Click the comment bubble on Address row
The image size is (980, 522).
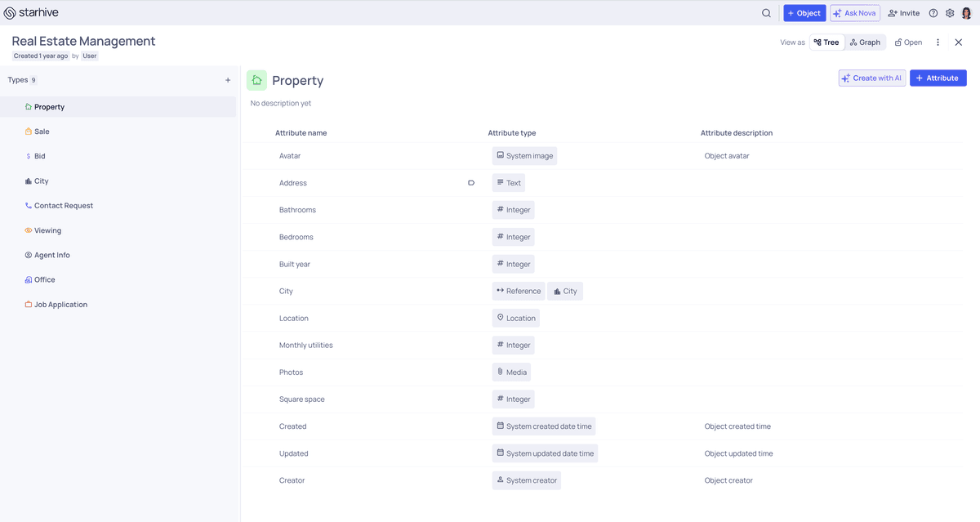point(471,182)
